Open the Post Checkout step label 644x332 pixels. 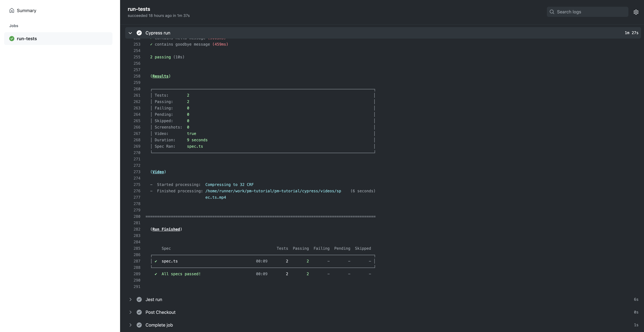pos(161,312)
